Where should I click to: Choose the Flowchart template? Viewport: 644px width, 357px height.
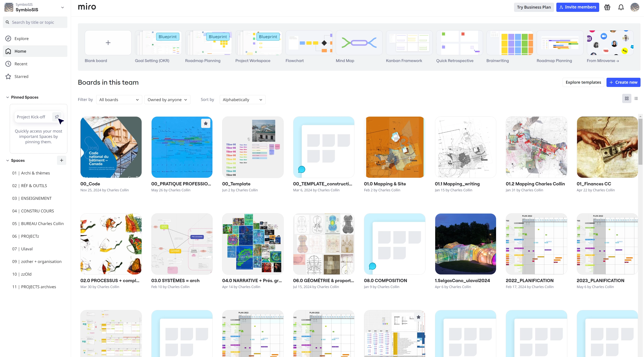(x=309, y=43)
